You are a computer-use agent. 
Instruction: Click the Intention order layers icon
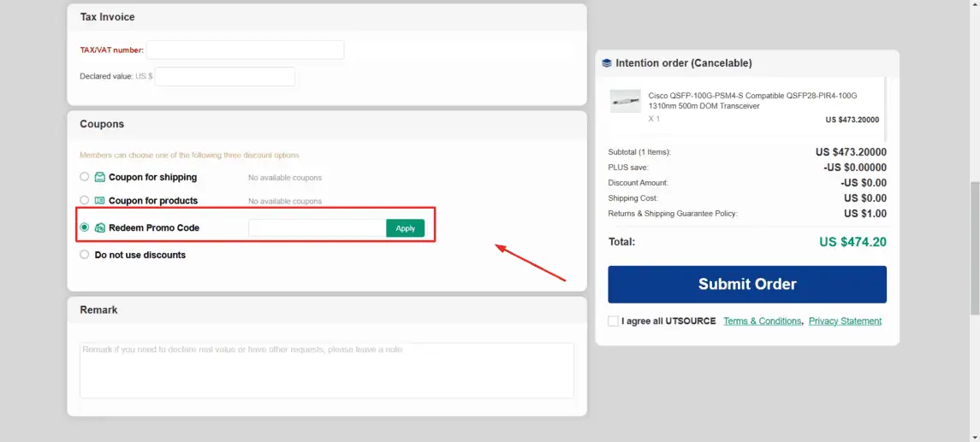coord(607,63)
